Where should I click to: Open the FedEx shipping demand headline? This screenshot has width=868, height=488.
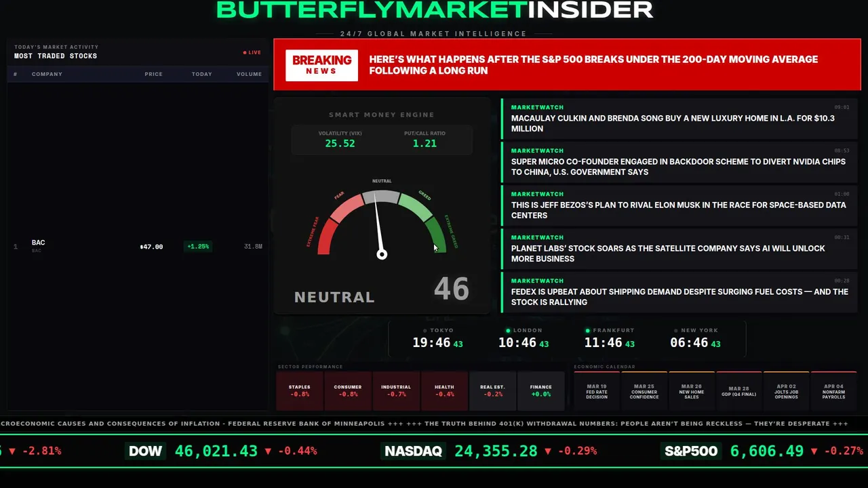[x=679, y=292]
